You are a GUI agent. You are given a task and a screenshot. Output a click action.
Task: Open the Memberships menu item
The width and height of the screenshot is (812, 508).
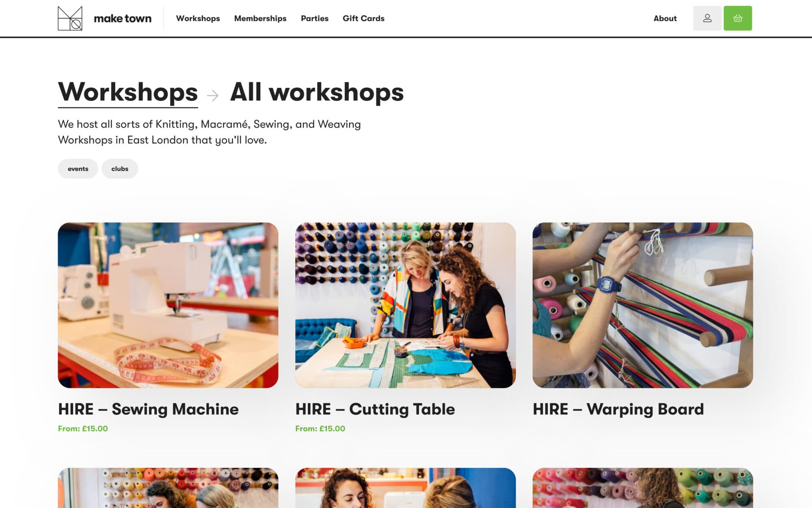pyautogui.click(x=260, y=18)
